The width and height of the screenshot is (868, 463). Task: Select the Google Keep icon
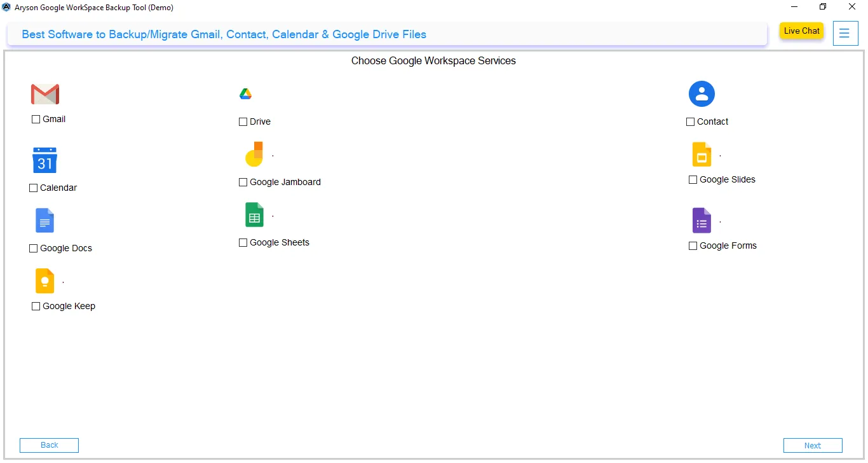pos(44,280)
